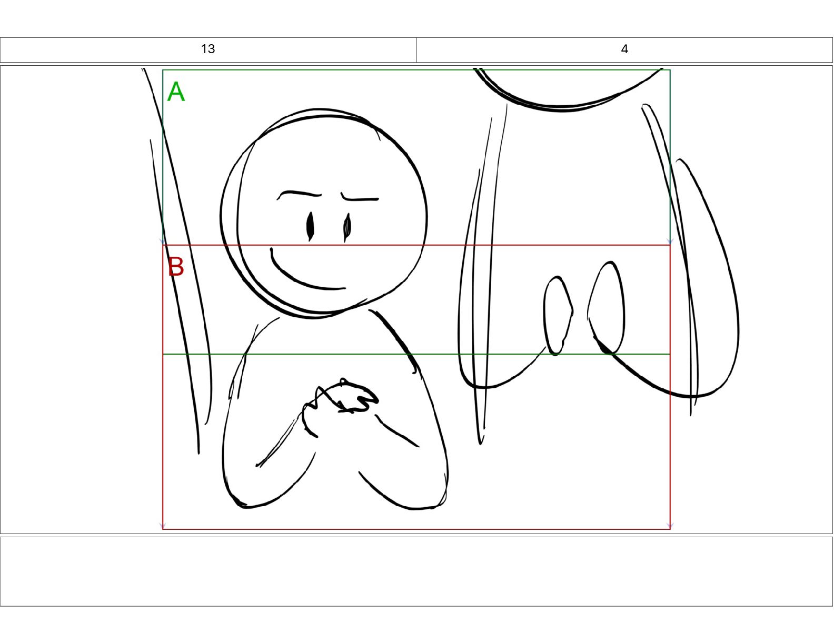Click the red camera label B
This screenshot has width=834, height=644.
tap(176, 267)
